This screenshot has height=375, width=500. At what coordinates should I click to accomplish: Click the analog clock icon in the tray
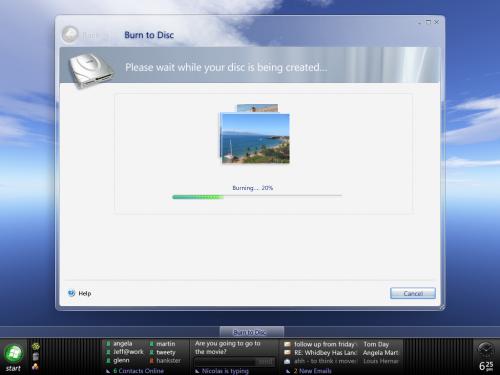[486, 350]
